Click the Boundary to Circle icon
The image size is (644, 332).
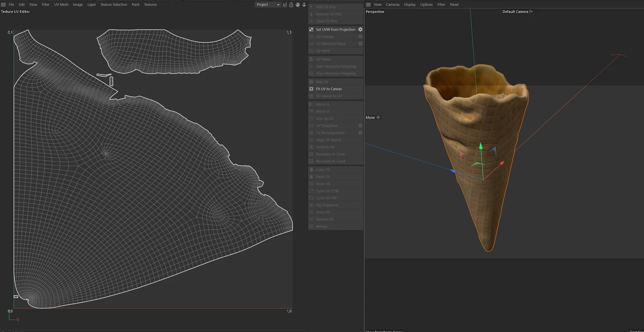[311, 154]
